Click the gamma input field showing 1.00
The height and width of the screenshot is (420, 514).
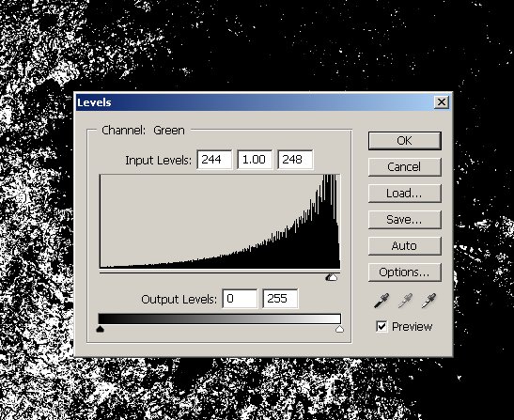pyautogui.click(x=255, y=160)
